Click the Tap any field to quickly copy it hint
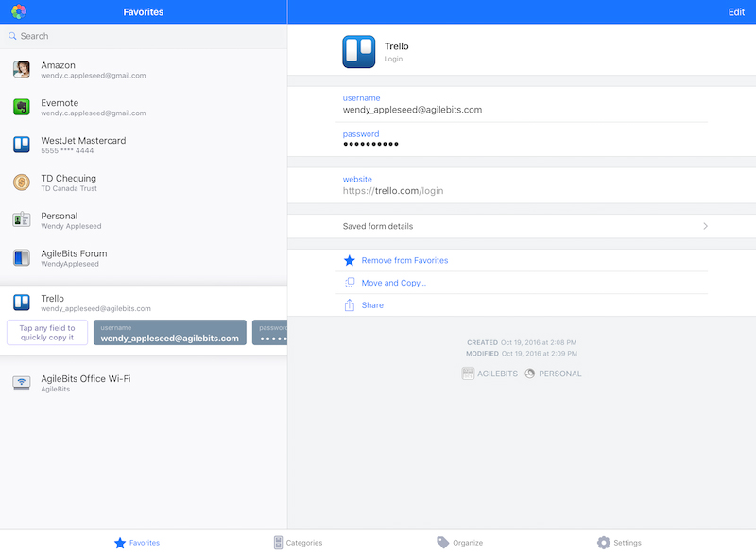 coord(47,333)
